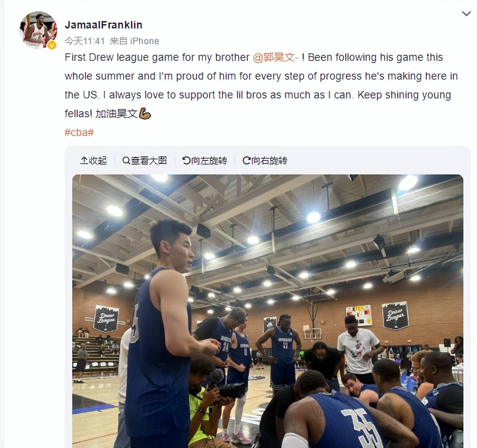Click the magnifier icon beside 查看大图
This screenshot has width=477, height=448.
pos(126,160)
